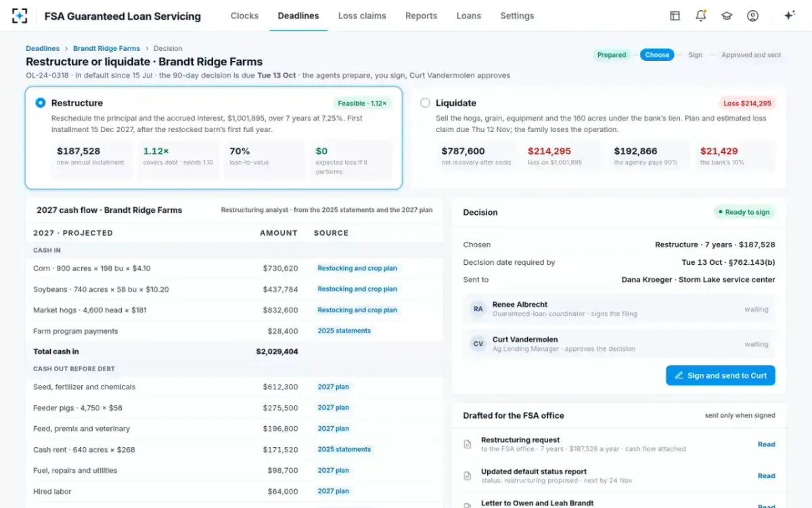Switch to the Loans tab
The width and height of the screenshot is (812, 508).
469,16
